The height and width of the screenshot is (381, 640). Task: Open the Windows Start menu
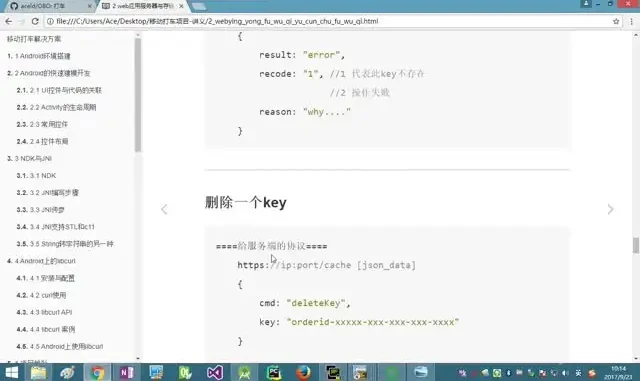(x=12, y=372)
